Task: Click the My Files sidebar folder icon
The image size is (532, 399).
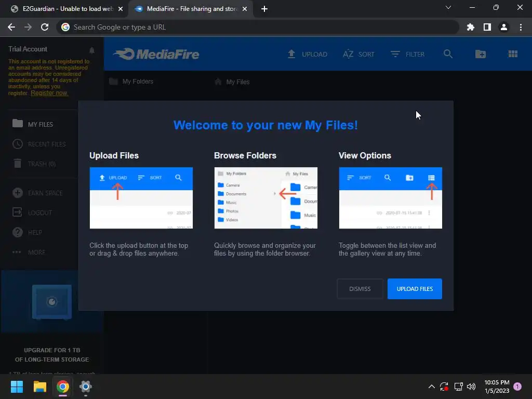Action: (18, 123)
